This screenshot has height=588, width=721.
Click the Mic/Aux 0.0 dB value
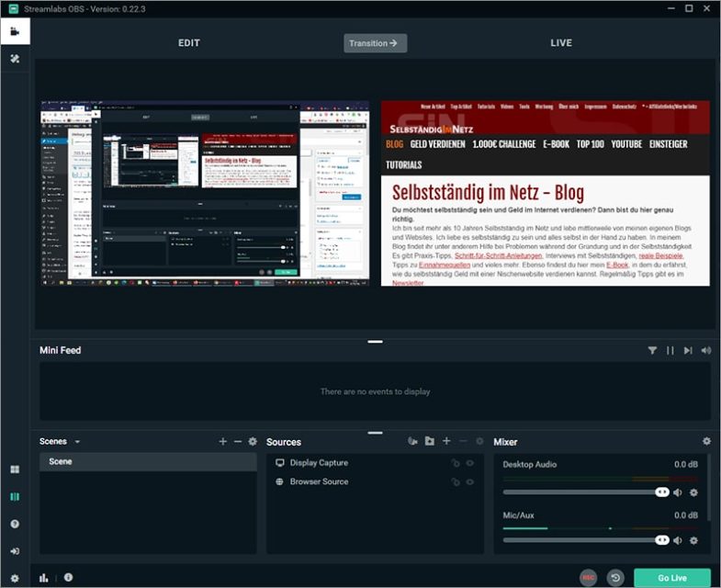tap(686, 515)
